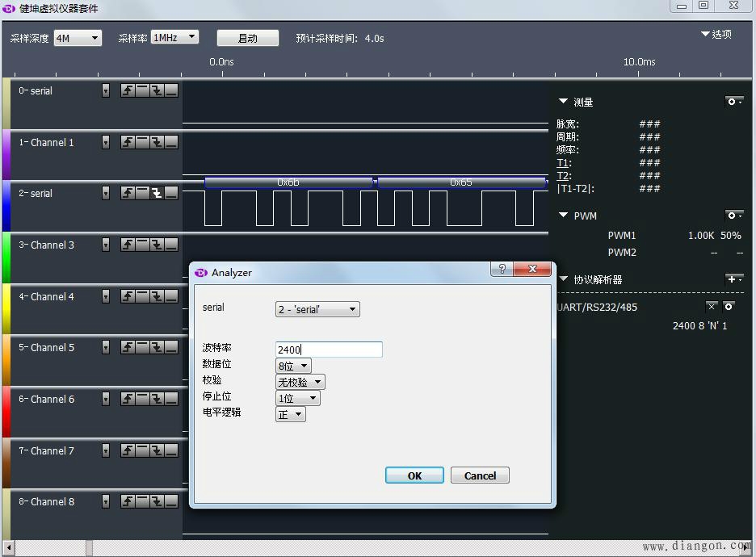The image size is (756, 557).
Task: Open the parity dropdown in Analyzer dialog
Action: click(300, 382)
